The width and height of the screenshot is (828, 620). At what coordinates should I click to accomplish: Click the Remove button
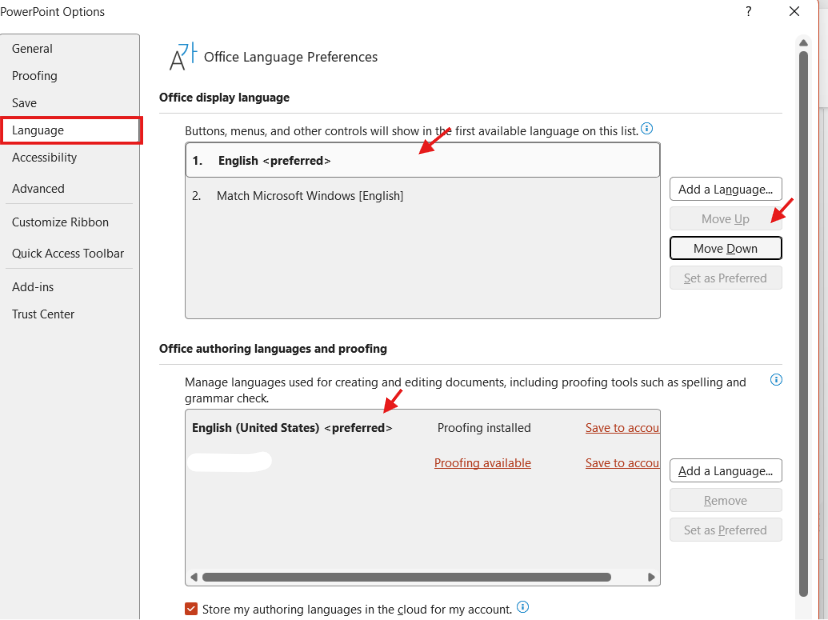tap(726, 500)
